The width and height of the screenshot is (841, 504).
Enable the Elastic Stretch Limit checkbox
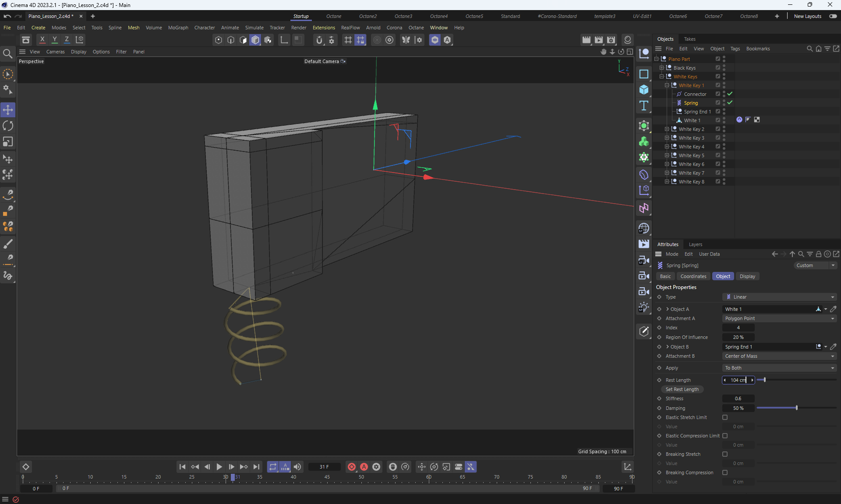pyautogui.click(x=725, y=417)
